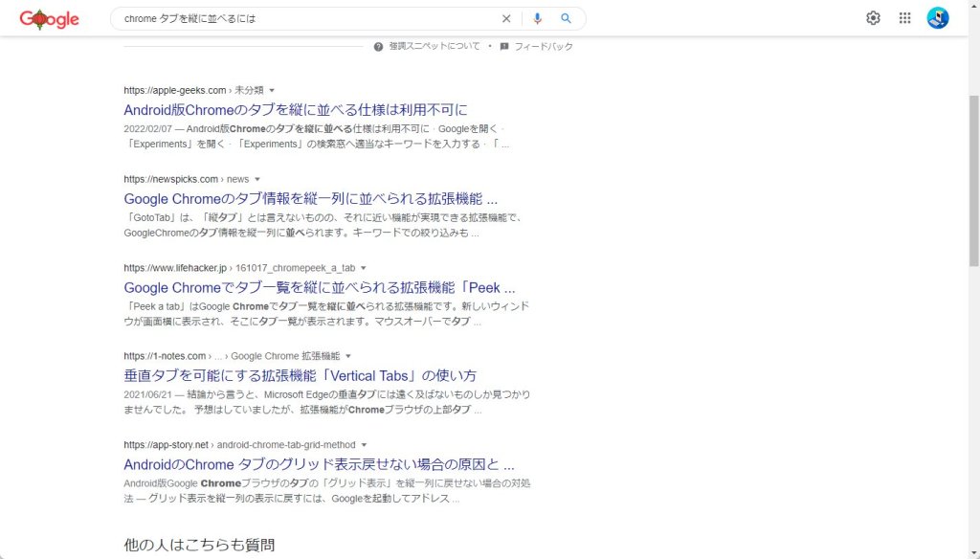Expand the 1-notes.com result options arrow
980x559 pixels.
coord(348,356)
